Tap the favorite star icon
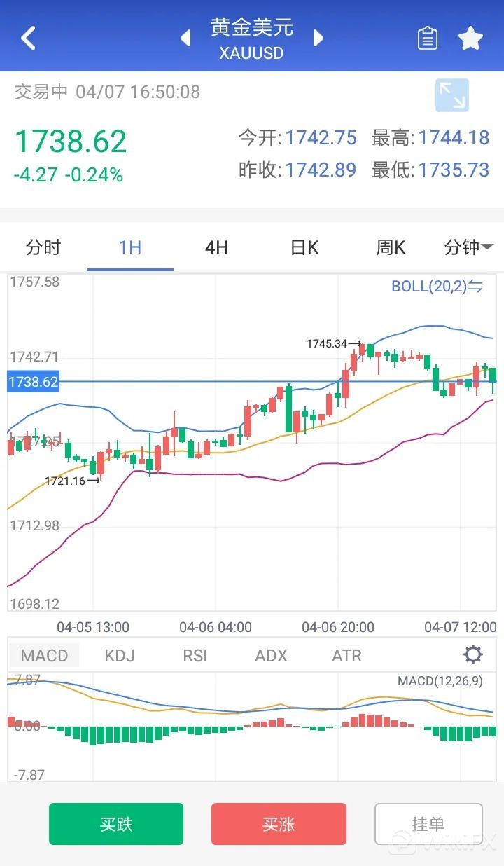 coord(470,39)
